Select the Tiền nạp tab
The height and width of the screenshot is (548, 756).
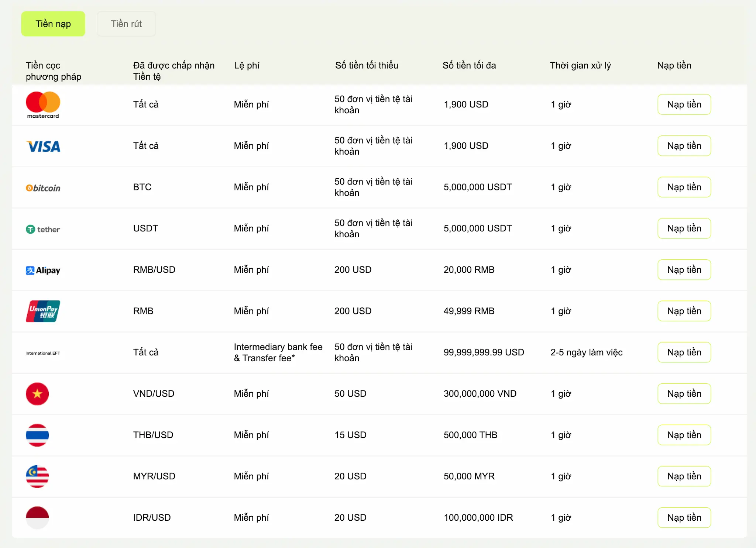click(53, 24)
